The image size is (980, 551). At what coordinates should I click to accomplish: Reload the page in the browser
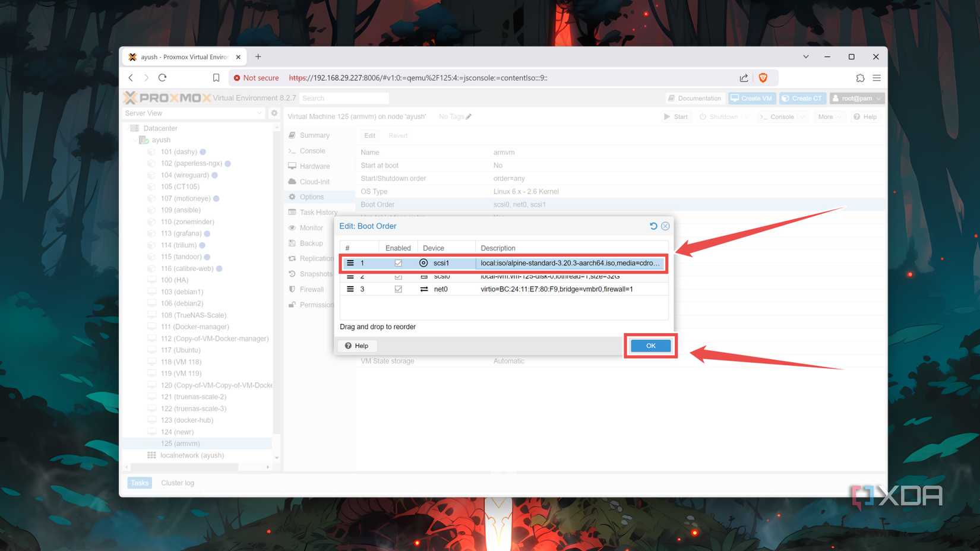[162, 78]
